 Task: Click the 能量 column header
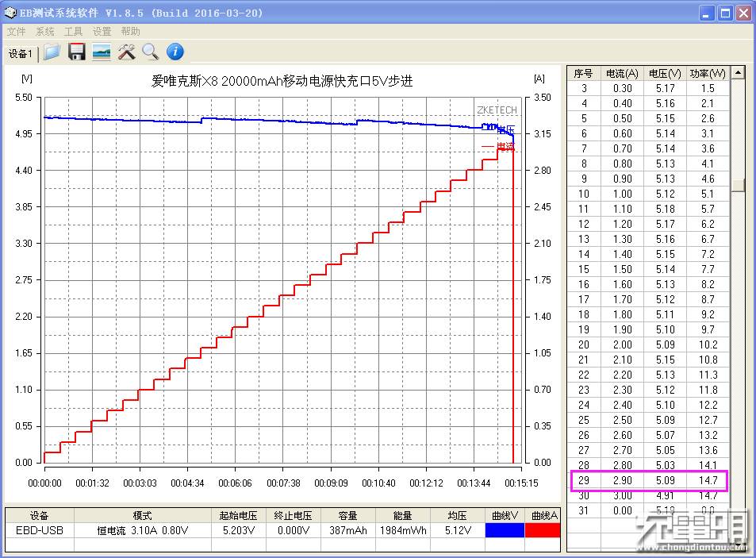[403, 516]
